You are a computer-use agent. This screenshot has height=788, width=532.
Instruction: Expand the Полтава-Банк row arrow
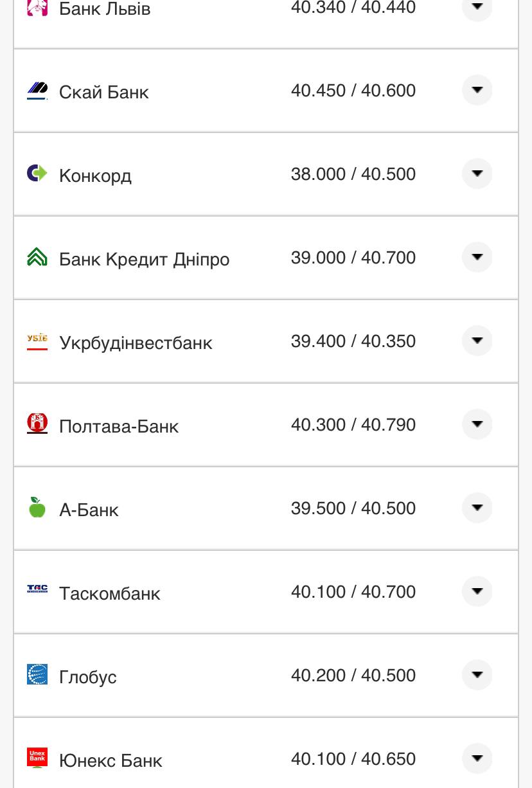[477, 424]
